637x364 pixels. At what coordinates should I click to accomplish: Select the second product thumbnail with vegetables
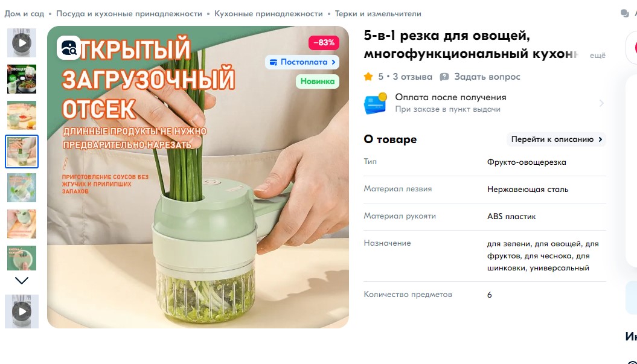pos(22,79)
